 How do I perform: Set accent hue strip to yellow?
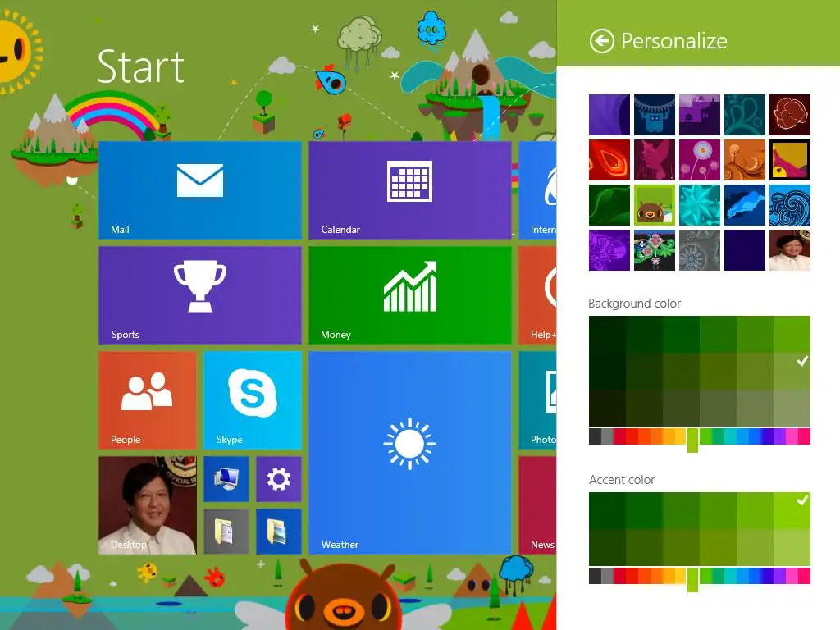pos(680,576)
